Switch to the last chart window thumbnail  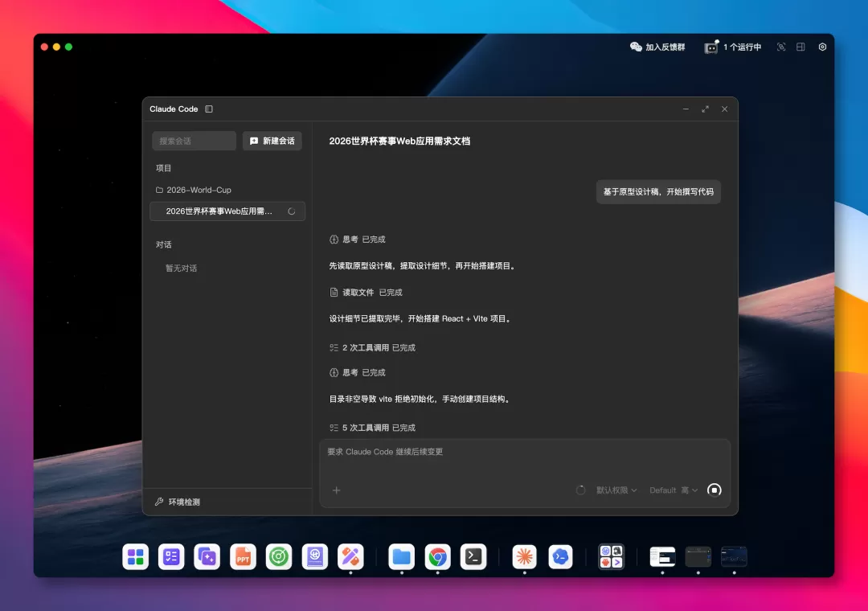pyautogui.click(x=734, y=556)
